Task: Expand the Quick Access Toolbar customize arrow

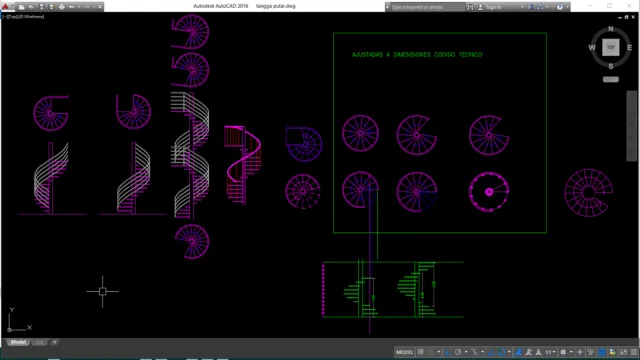Action: 100,7
